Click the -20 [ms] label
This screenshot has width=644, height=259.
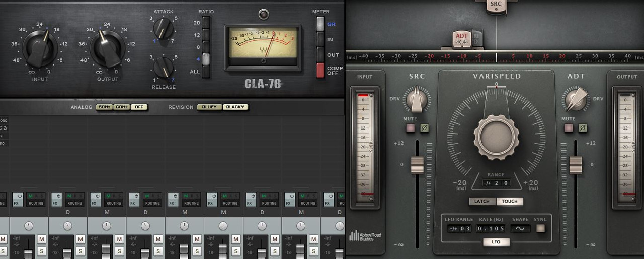[461, 185]
